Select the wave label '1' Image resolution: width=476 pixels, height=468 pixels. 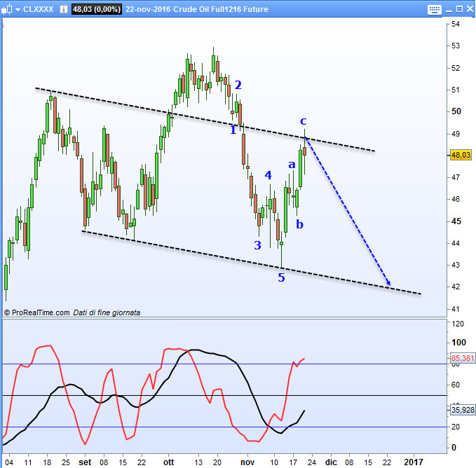(233, 130)
